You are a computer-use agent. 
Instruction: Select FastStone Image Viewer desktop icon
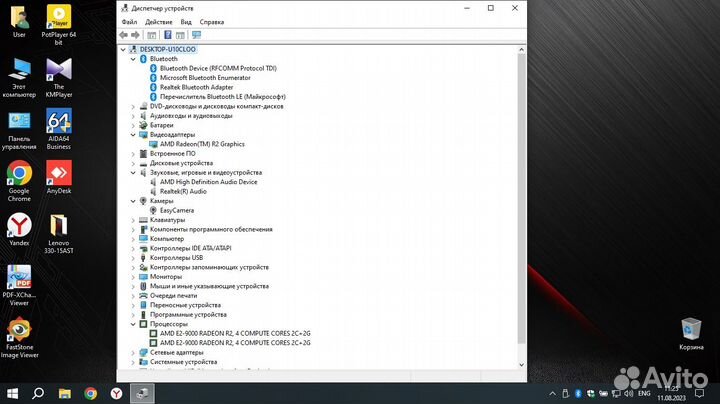tap(19, 337)
